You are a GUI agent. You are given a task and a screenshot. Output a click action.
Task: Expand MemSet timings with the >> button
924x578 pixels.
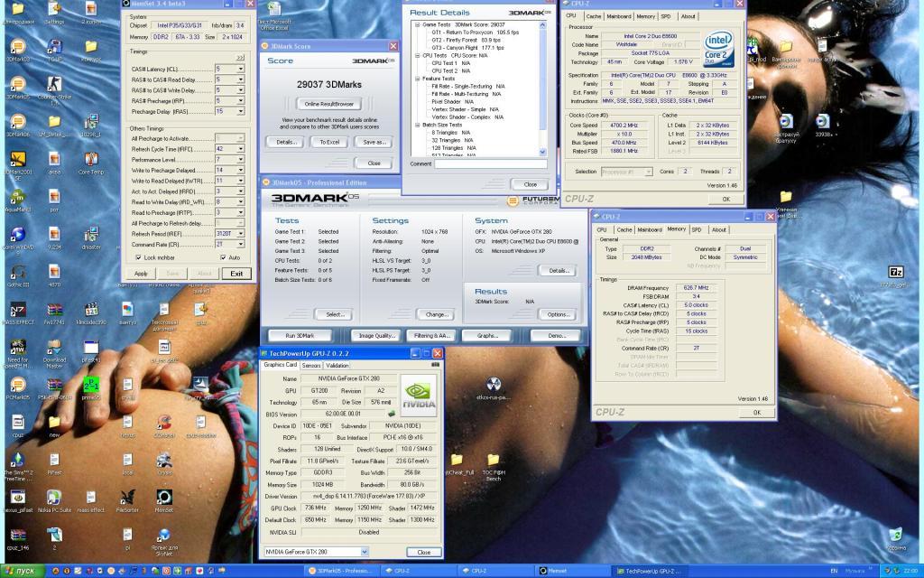pyautogui.click(x=240, y=58)
